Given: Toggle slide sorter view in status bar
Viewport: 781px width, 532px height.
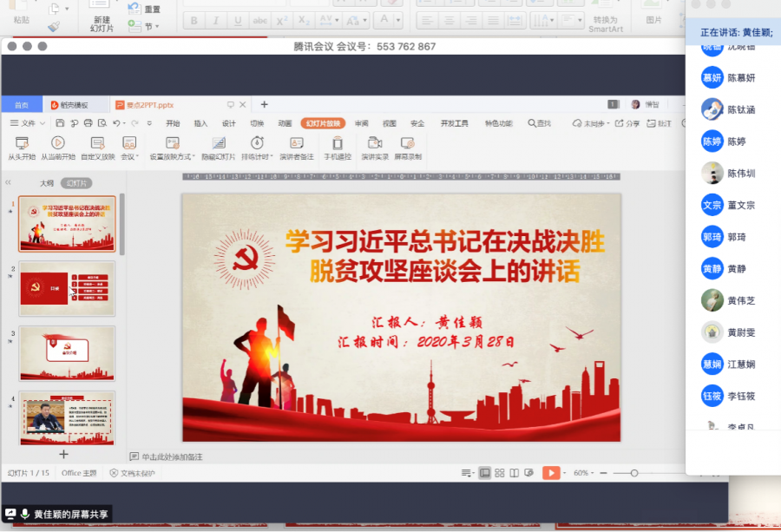Looking at the screenshot, I should (x=499, y=473).
